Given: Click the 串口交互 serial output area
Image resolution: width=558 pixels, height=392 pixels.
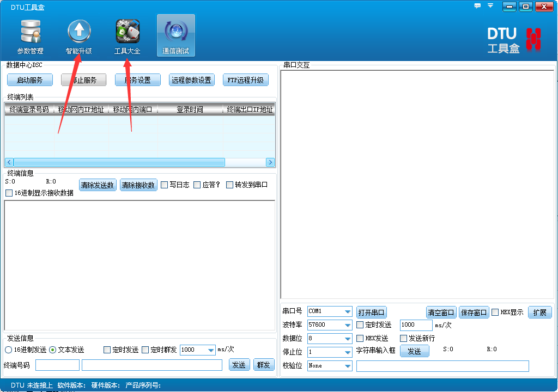Looking at the screenshot, I should click(x=417, y=185).
